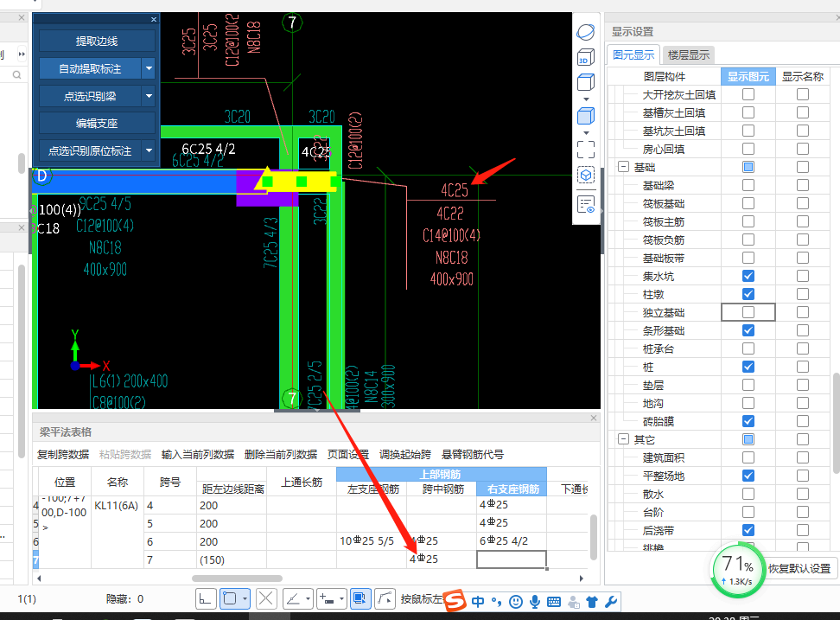Click 调换起始跨 menu item
This screenshot has width=840, height=620.
(x=405, y=455)
